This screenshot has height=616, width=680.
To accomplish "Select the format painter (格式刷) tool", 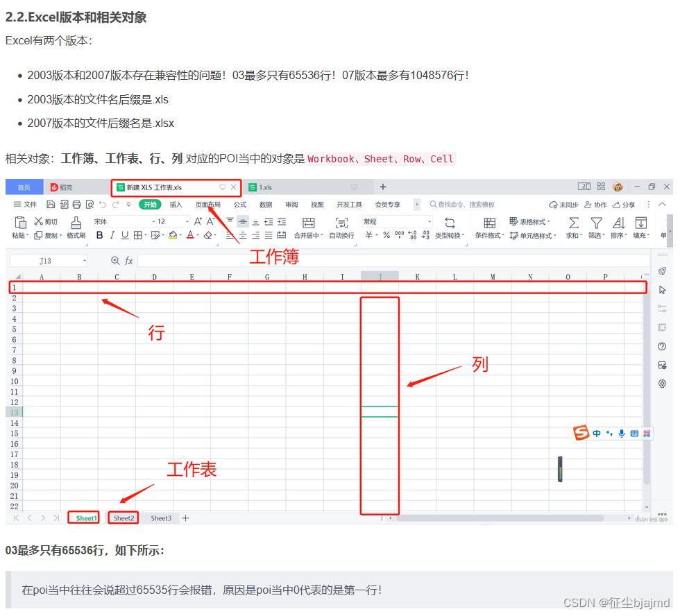I will (76, 229).
